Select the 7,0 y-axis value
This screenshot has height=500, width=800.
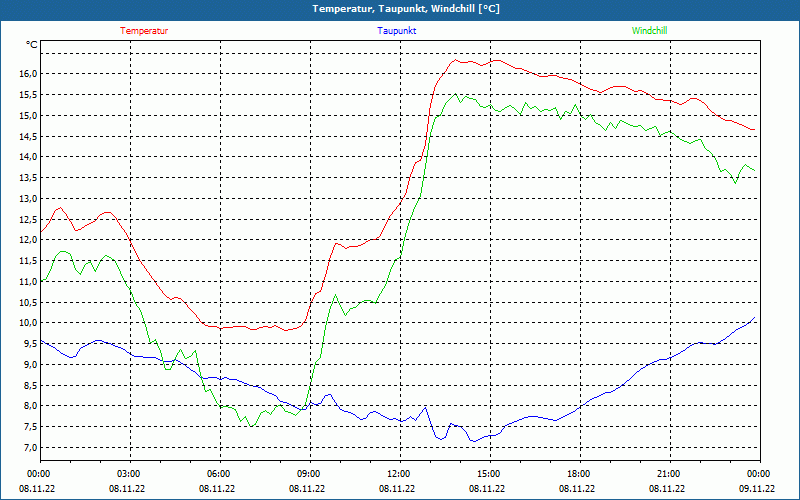pos(30,447)
